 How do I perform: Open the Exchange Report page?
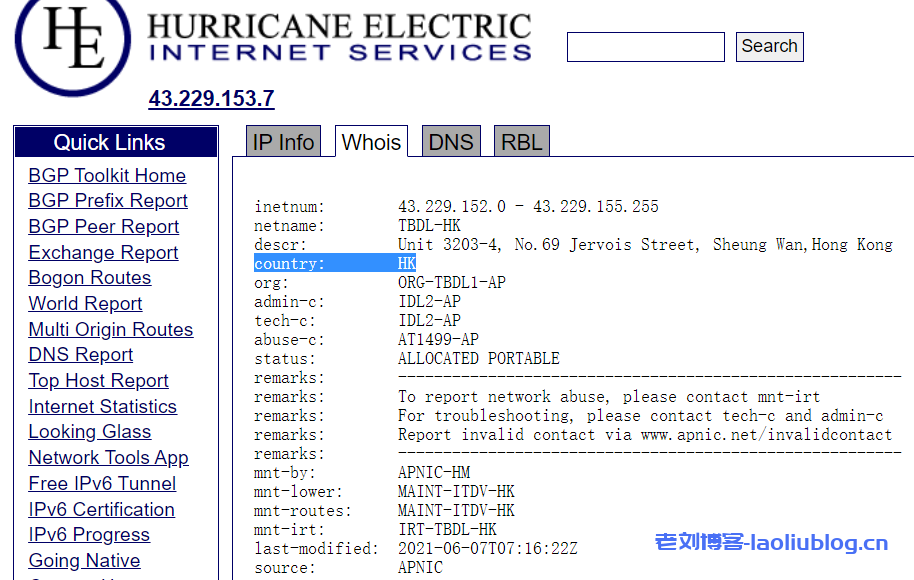click(102, 252)
